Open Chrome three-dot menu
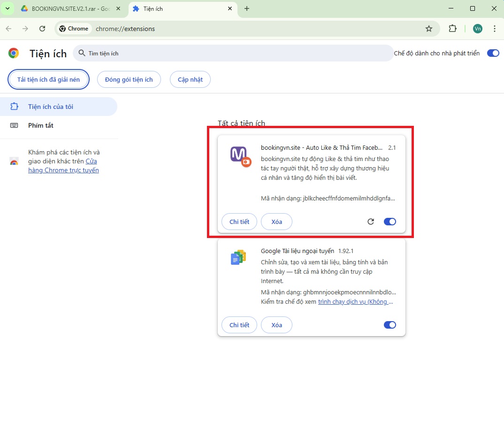Screen dimensions: 504x423 [494, 29]
